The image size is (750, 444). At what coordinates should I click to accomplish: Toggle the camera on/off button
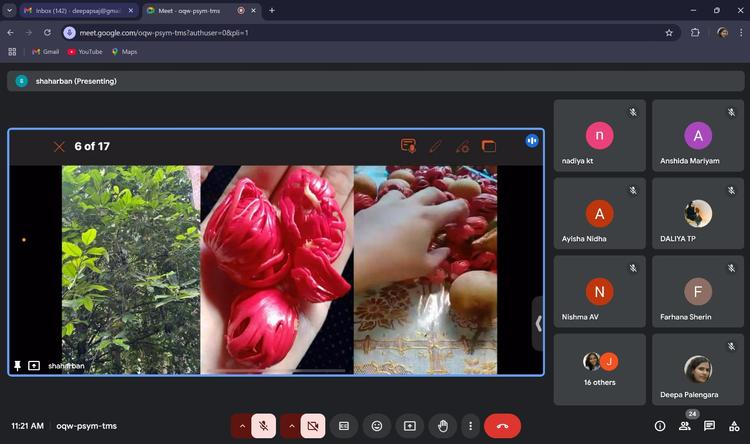click(x=312, y=426)
